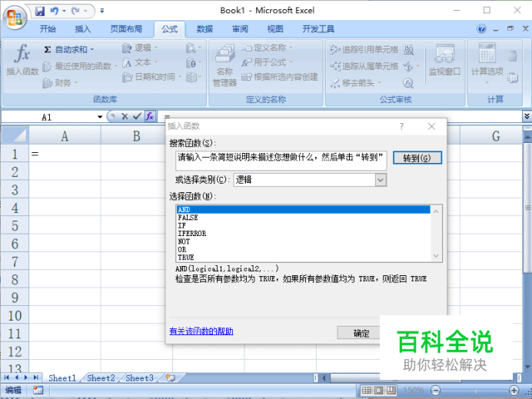This screenshot has height=399, width=532.
Task: Click Create from Selection
Action: [x=280, y=77]
